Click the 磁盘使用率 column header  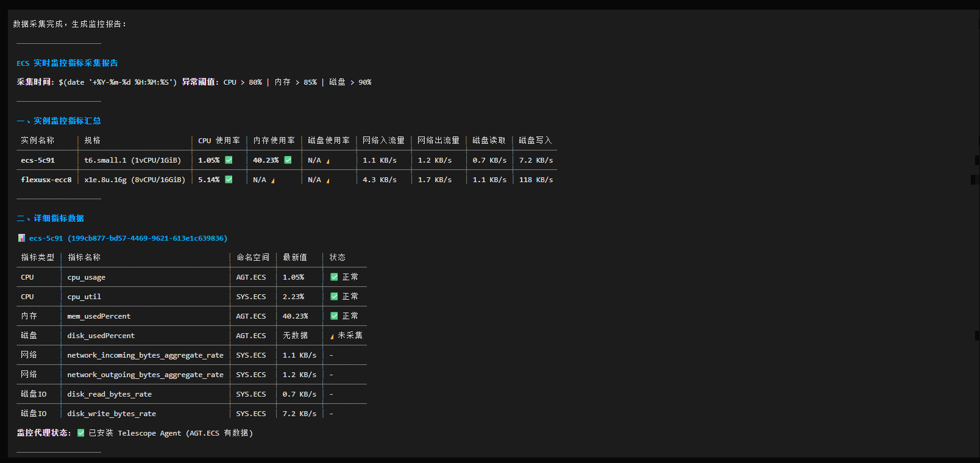click(328, 141)
